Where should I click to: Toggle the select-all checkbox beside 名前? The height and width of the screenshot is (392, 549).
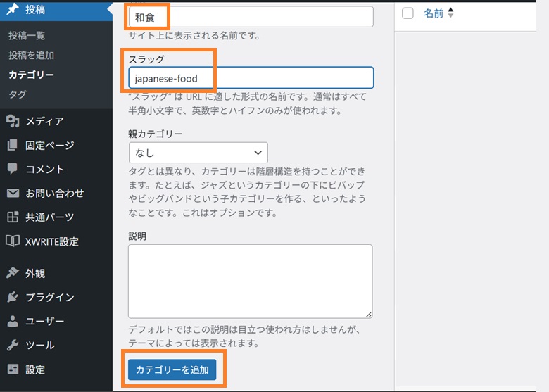pos(408,13)
